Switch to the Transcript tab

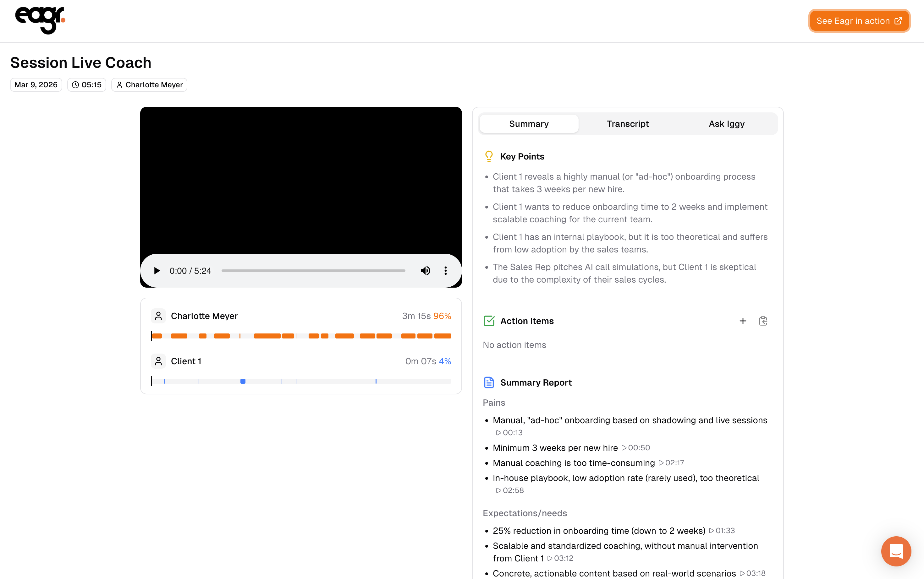tap(627, 124)
